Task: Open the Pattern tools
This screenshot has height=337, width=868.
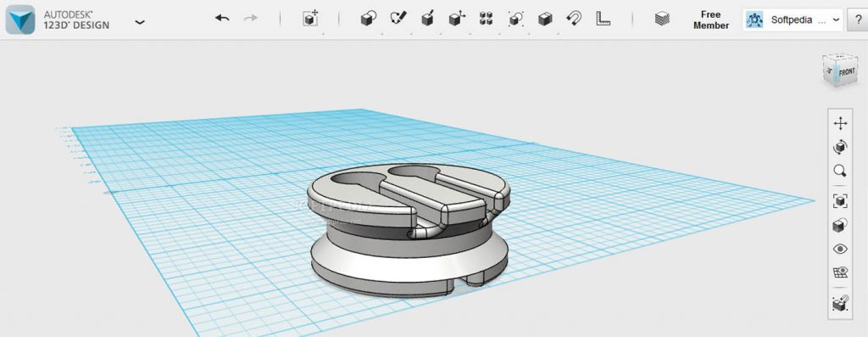Action: pos(486,19)
